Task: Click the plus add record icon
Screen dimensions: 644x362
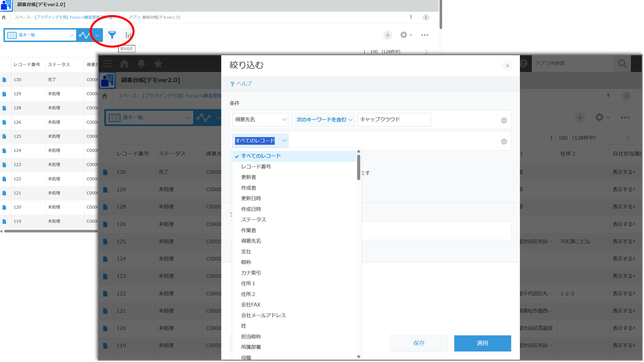Action: (387, 35)
